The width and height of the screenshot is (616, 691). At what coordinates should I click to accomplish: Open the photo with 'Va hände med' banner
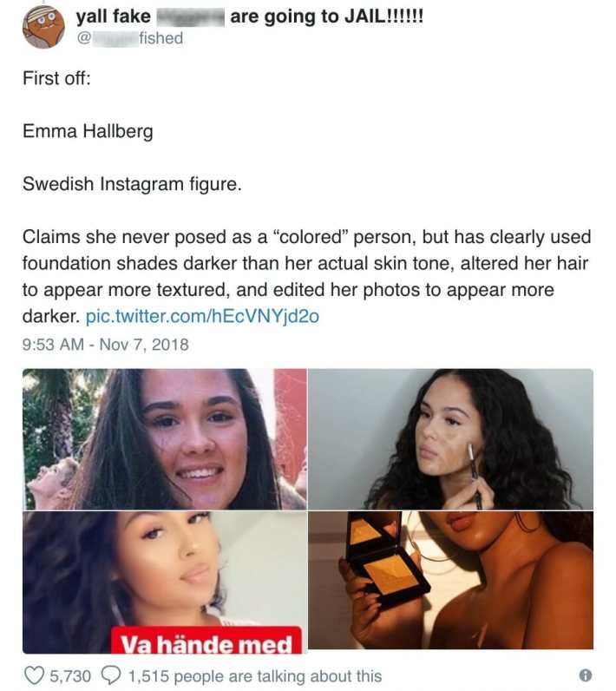[165, 582]
